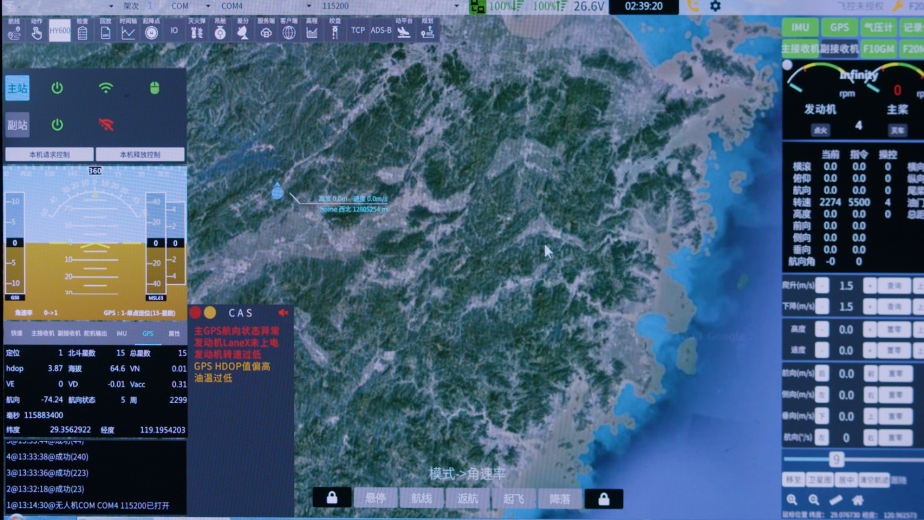The image size is (924, 520).
Task: Click the ADS-B toolbar button
Action: [x=381, y=30]
